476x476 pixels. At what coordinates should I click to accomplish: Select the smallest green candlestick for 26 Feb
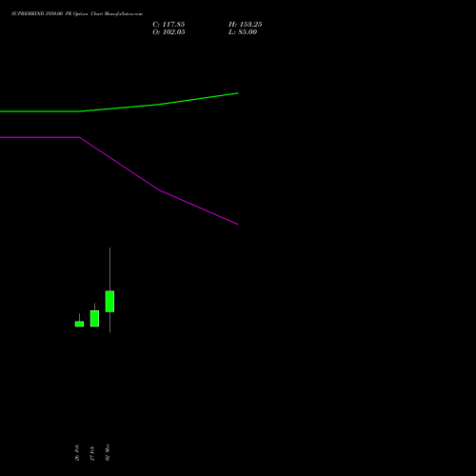(79, 324)
